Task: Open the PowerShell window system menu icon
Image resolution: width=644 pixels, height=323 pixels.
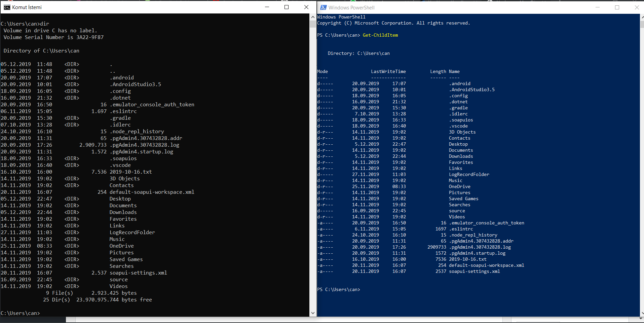Action: click(x=323, y=7)
